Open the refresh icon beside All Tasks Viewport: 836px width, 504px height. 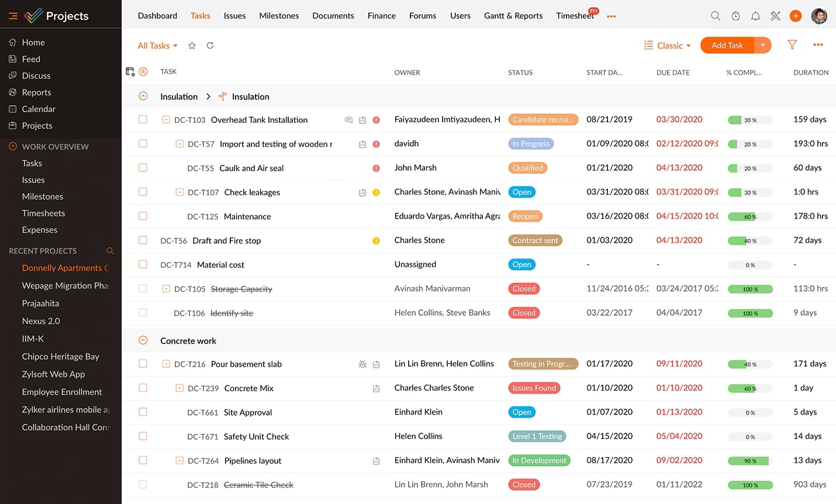click(210, 45)
